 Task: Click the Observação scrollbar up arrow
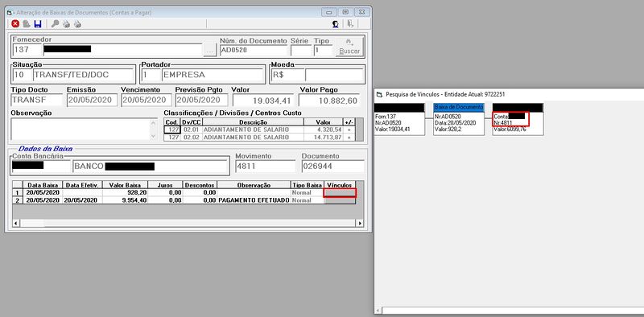click(x=154, y=122)
